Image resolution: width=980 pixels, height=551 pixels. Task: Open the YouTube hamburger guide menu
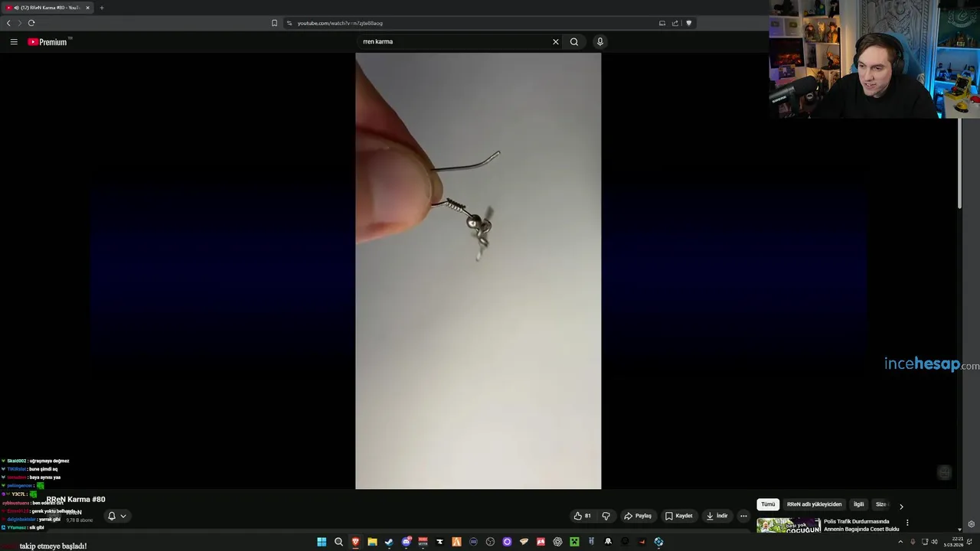tap(14, 42)
